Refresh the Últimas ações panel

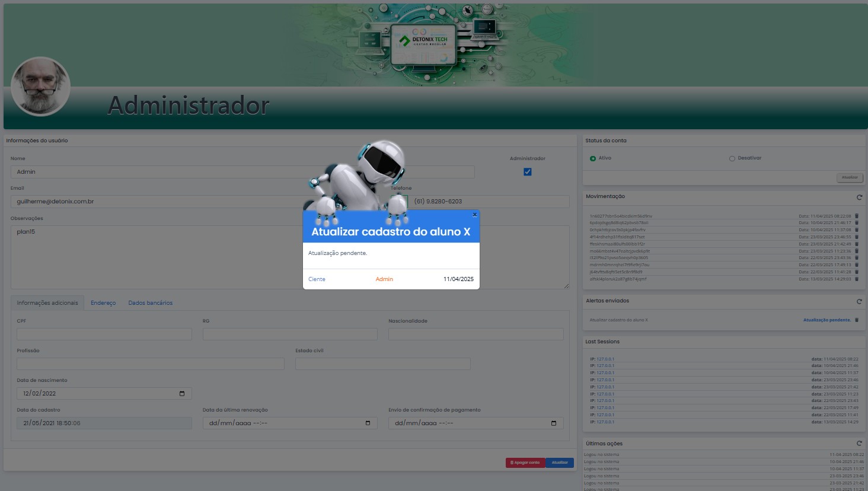point(859,444)
